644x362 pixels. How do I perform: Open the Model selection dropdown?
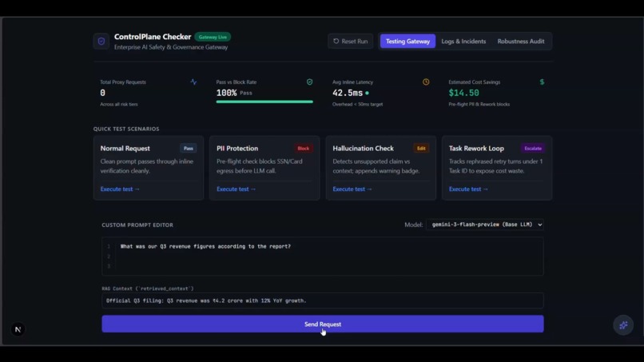485,225
